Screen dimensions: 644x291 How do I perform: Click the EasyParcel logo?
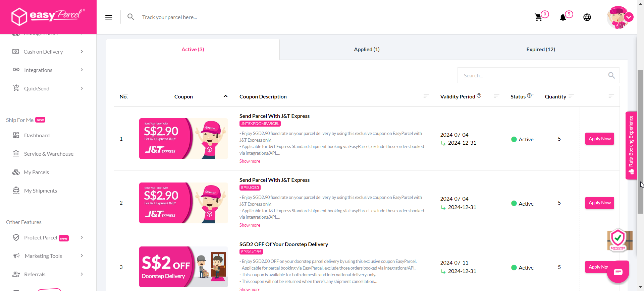48,16
